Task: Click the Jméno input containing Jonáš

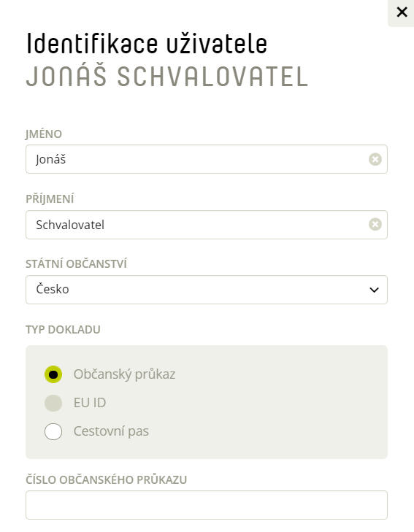Action: click(207, 159)
